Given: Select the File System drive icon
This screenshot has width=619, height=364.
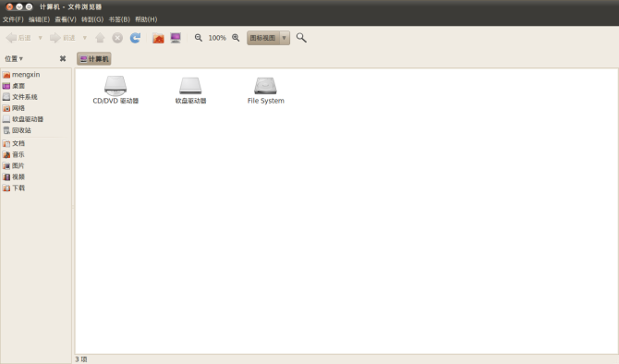Looking at the screenshot, I should (x=265, y=86).
